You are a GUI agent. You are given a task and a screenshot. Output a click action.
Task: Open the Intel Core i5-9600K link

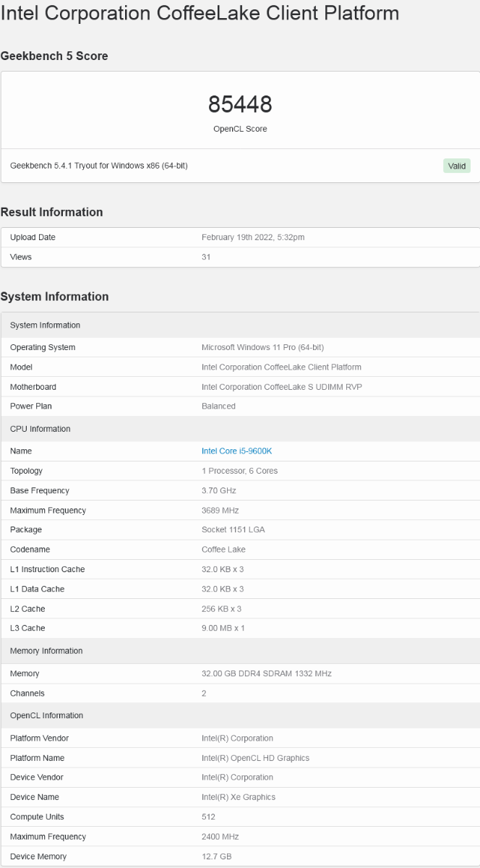[236, 451]
